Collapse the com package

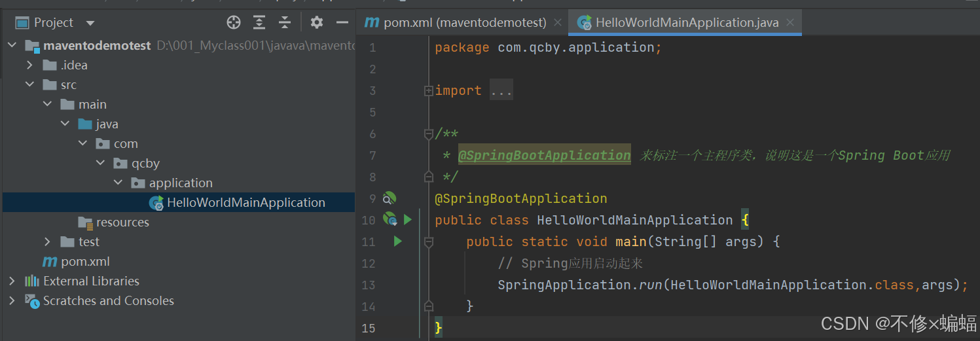pos(82,144)
